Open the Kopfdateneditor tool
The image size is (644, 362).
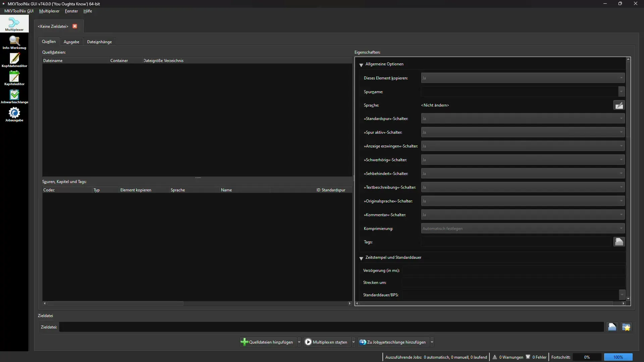pos(14,60)
